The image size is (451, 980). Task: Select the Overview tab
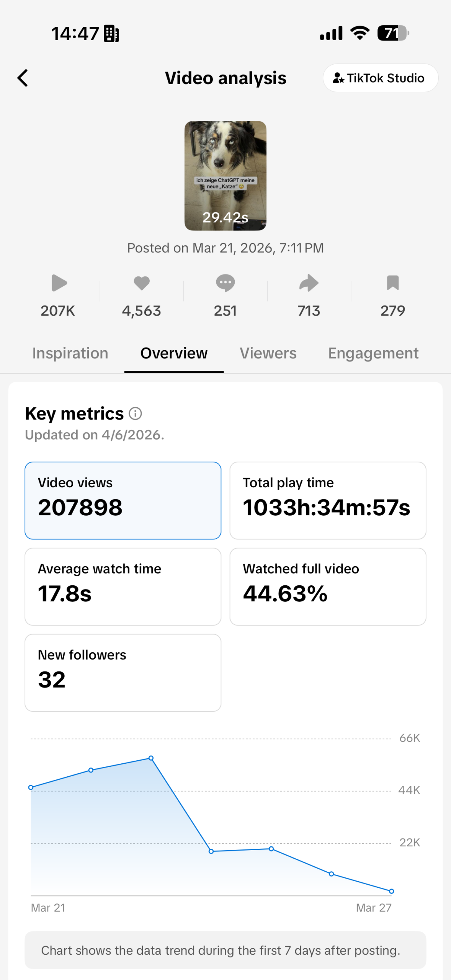point(174,353)
